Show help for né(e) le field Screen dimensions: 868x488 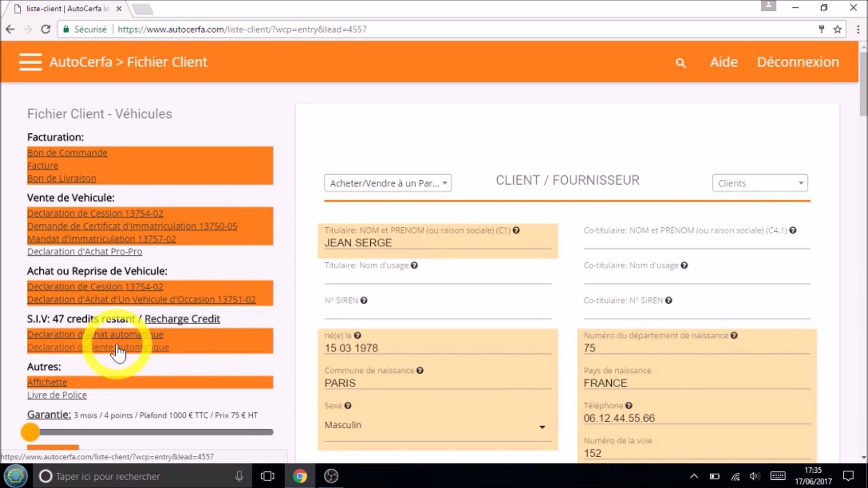tap(357, 335)
